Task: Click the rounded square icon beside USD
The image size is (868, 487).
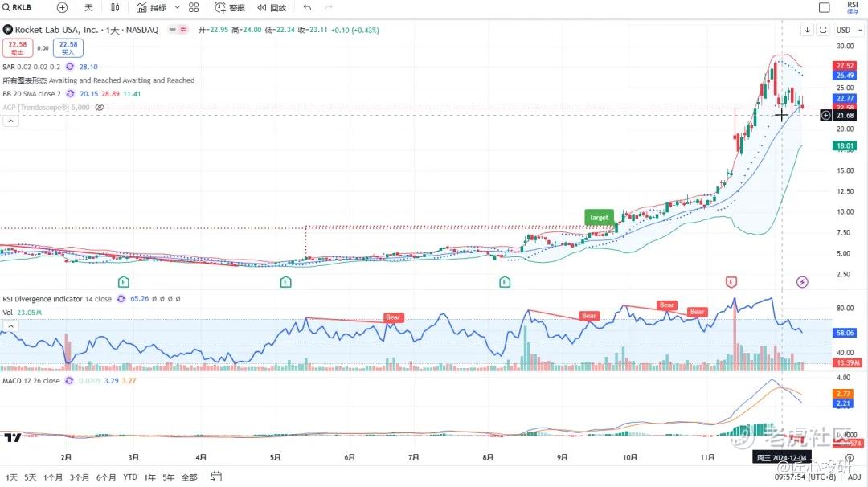Action: point(823,29)
